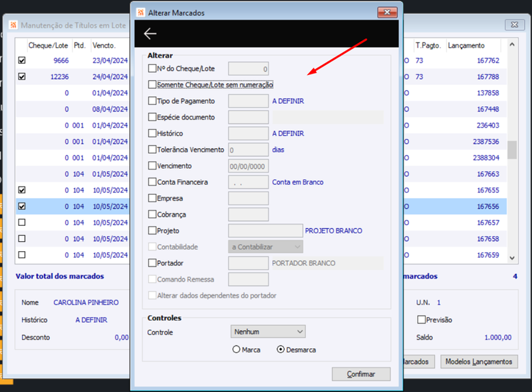
Task: Check the row for lançamento 167658
Action: tap(22, 239)
